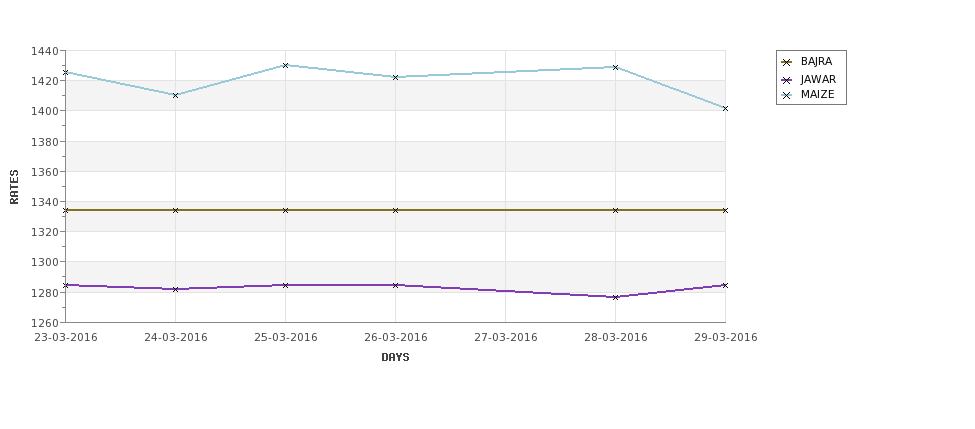Click the MAIZE legend label
The image size is (975, 429).
click(x=818, y=95)
